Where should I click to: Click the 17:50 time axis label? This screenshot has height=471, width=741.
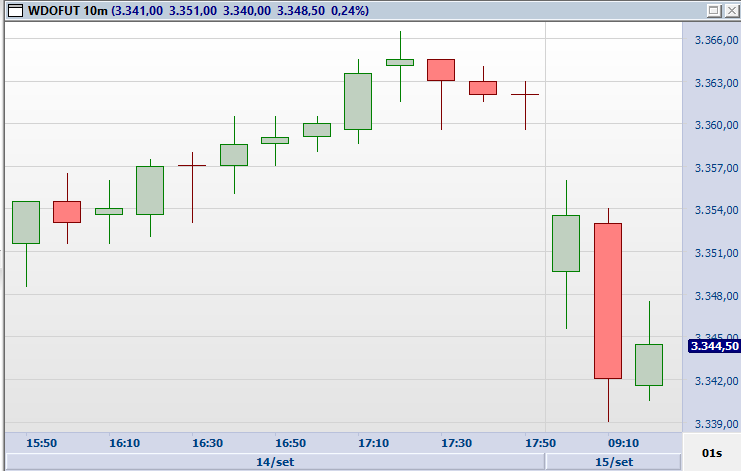(540, 442)
